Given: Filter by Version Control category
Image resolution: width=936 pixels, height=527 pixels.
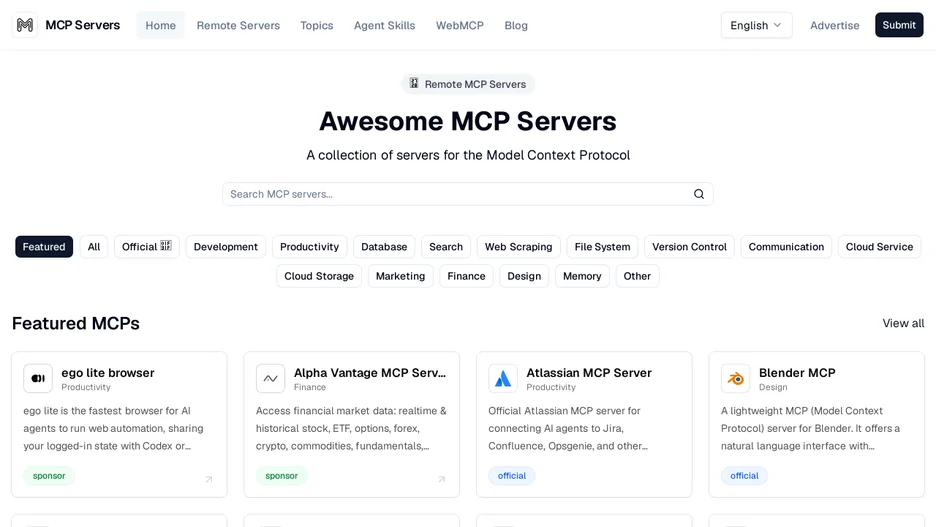Looking at the screenshot, I should 689,246.
